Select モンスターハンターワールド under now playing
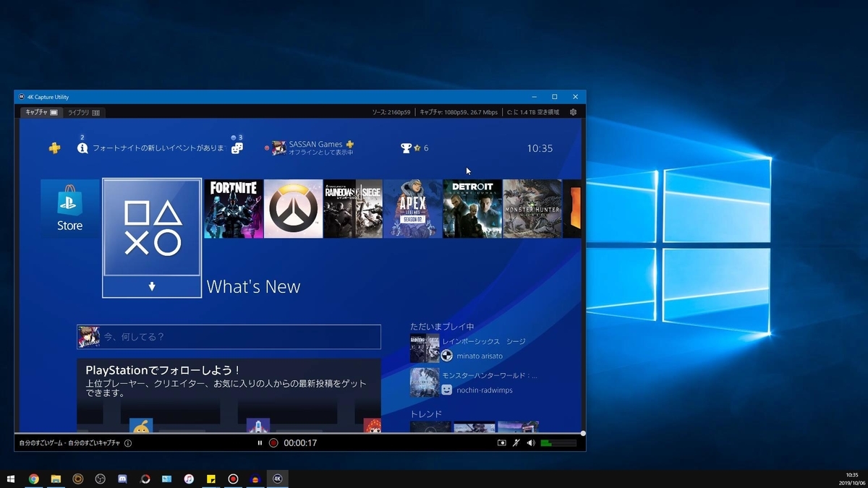This screenshot has width=868, height=488. click(490, 375)
